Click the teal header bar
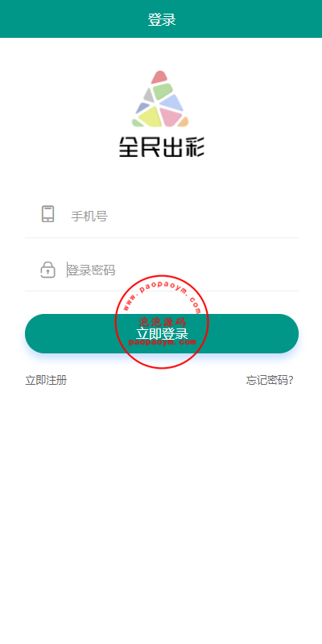Image resolution: width=322 pixels, height=644 pixels. (161, 19)
